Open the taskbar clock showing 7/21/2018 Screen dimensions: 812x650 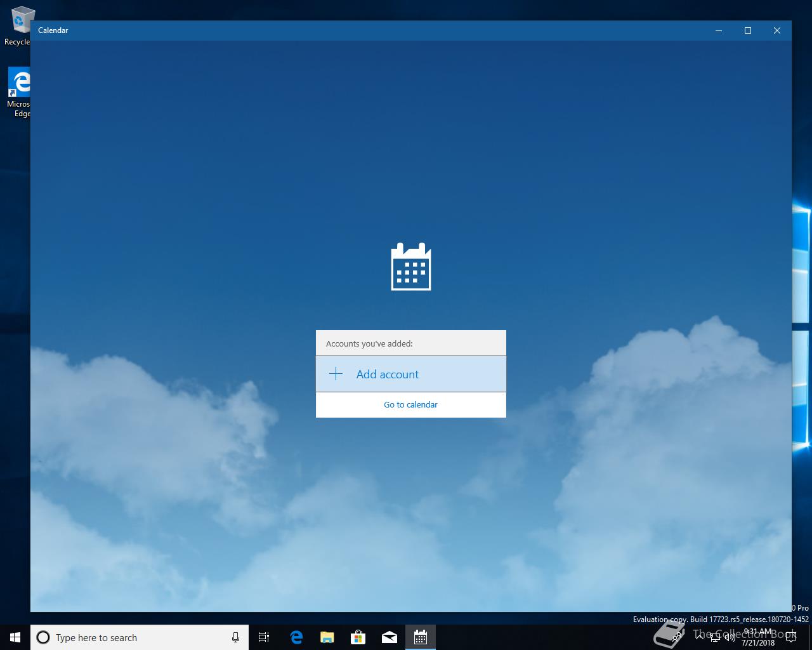click(x=758, y=637)
